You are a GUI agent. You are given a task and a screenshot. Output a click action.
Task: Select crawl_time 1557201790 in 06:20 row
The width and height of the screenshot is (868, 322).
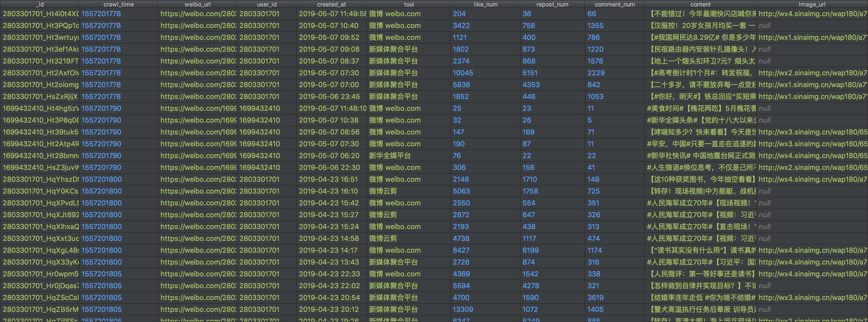[x=118, y=156]
